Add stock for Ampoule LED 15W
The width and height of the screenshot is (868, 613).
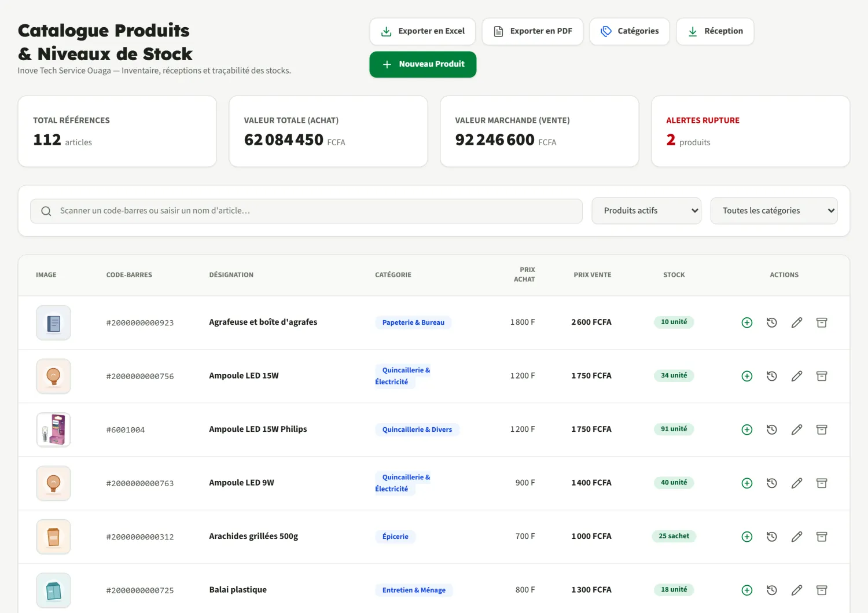[747, 376]
